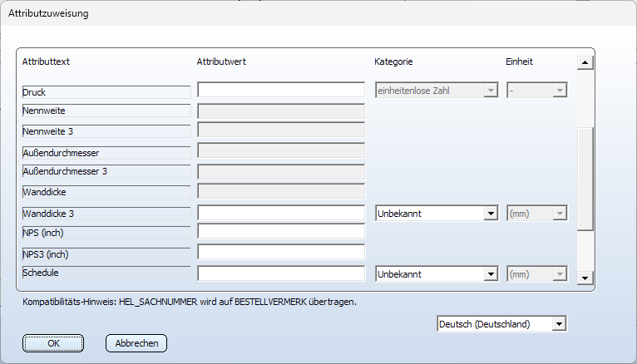The height and width of the screenshot is (364, 637).
Task: Open the (mm) unit dropdown for Wanddicke 3
Action: (x=536, y=214)
